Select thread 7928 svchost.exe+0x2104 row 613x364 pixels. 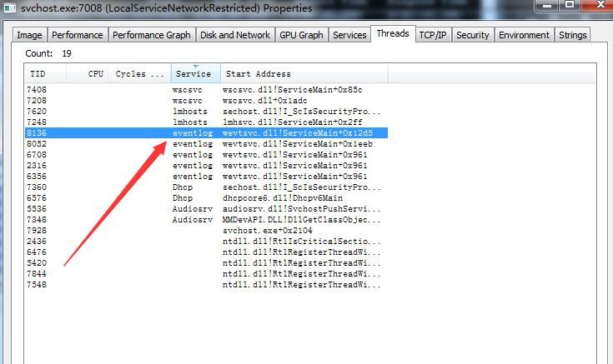(x=207, y=231)
